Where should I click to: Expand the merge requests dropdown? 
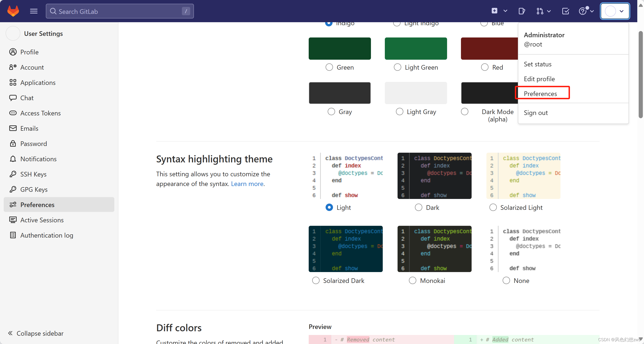(543, 11)
